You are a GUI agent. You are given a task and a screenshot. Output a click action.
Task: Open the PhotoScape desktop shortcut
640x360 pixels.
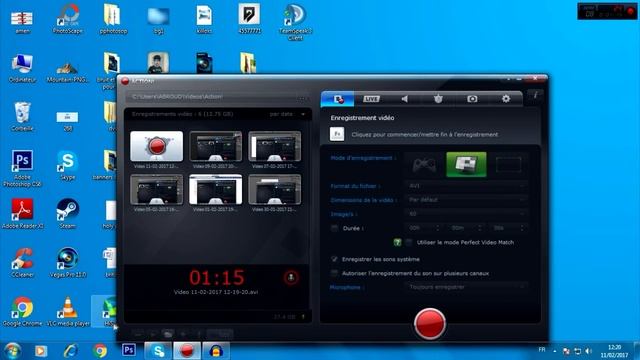click(x=68, y=19)
